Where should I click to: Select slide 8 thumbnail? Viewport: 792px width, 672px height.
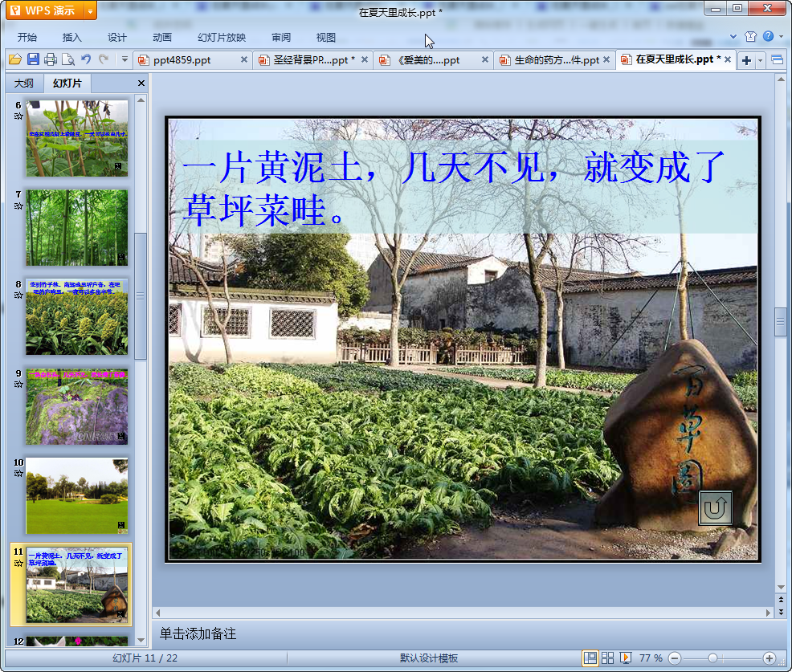click(77, 317)
